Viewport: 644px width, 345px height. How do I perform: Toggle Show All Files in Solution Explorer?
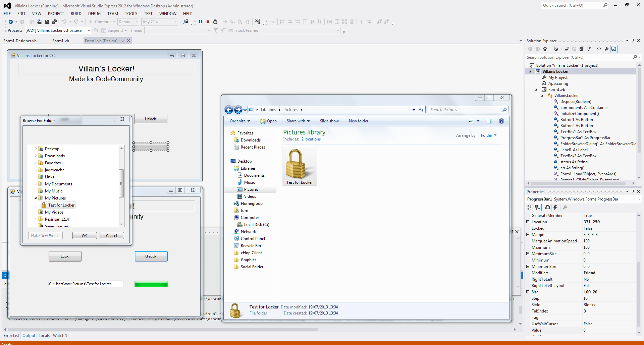589,49
